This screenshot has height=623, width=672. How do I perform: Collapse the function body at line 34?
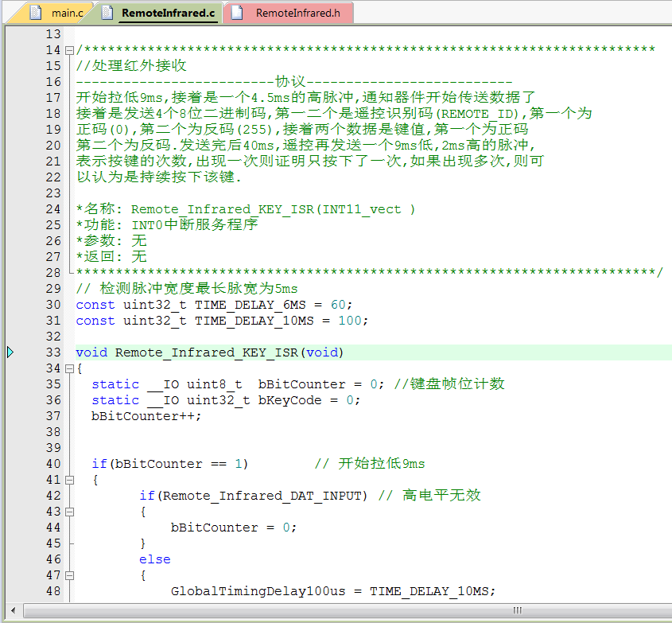[69, 368]
